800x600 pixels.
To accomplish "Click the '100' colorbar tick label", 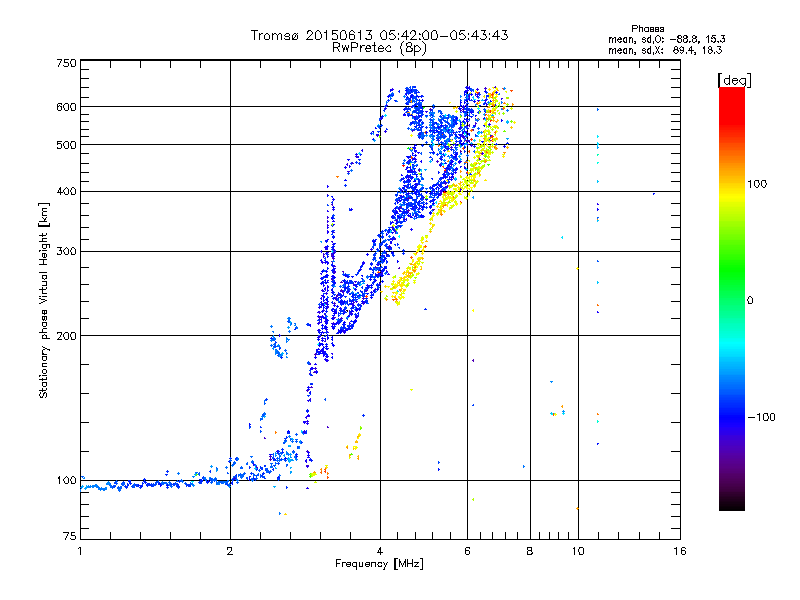I will 757,184.
